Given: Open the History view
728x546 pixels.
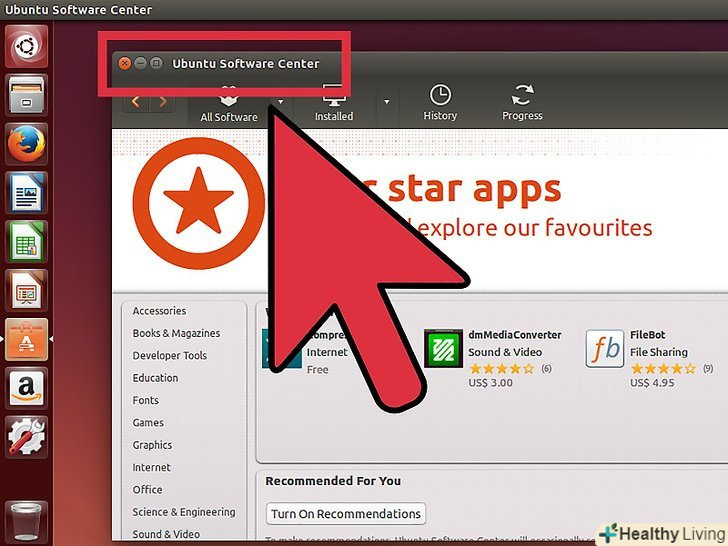Looking at the screenshot, I should coord(440,103).
